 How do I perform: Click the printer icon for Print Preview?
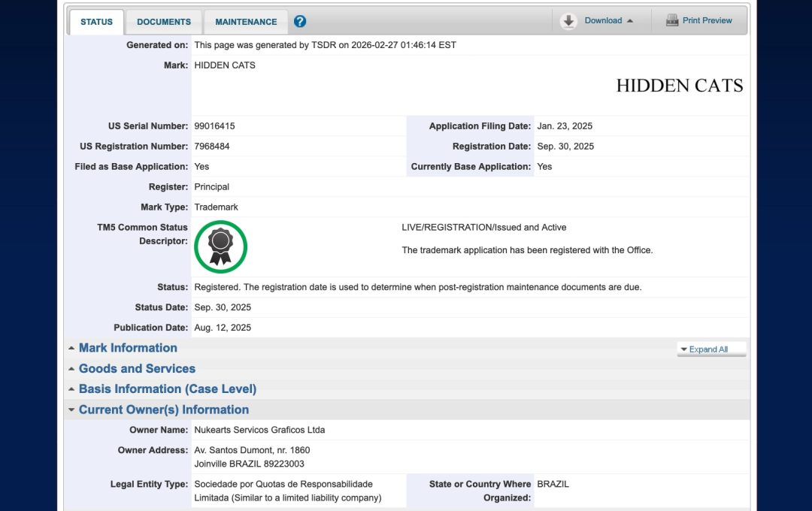[671, 21]
